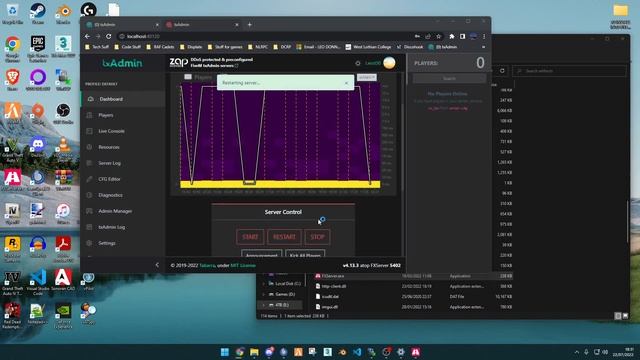Screen dimensions: 640x360
Task: Click the Players icon in sidebar
Action: [x=89, y=115]
